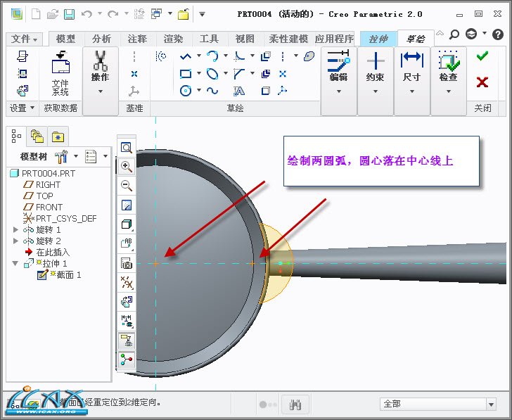Viewport: 512px width, 420px height.
Task: Click the regenerate icon in quick access toolbar
Action: [x=139, y=14]
